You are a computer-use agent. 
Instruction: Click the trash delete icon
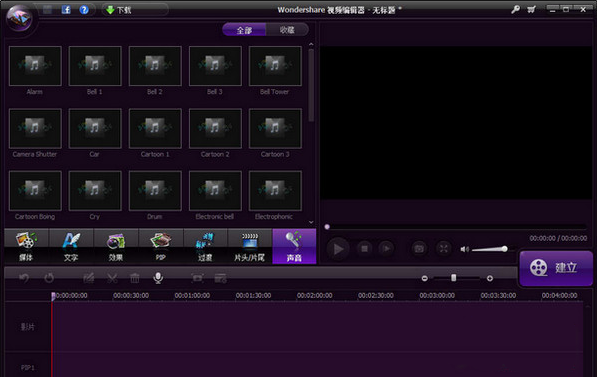tap(135, 278)
